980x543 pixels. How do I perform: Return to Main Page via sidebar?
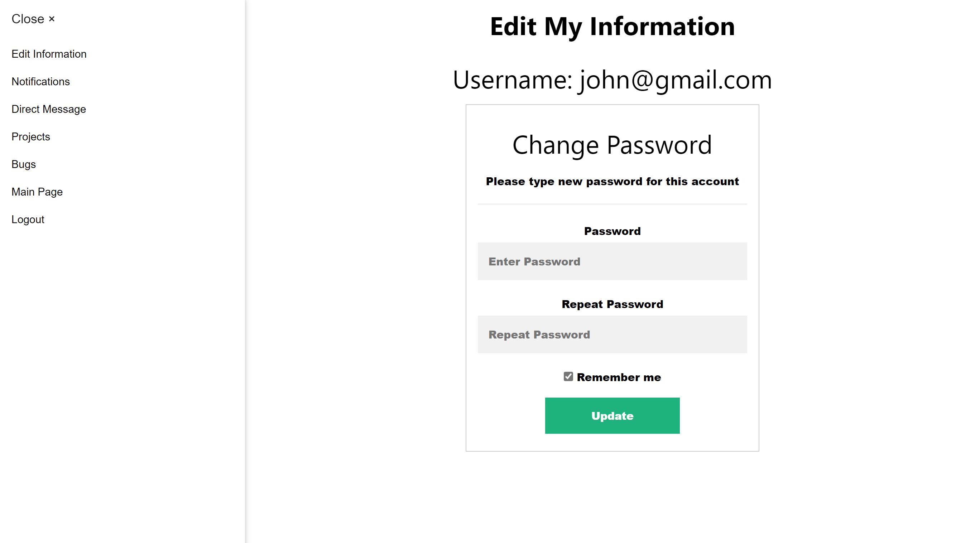coord(37,192)
